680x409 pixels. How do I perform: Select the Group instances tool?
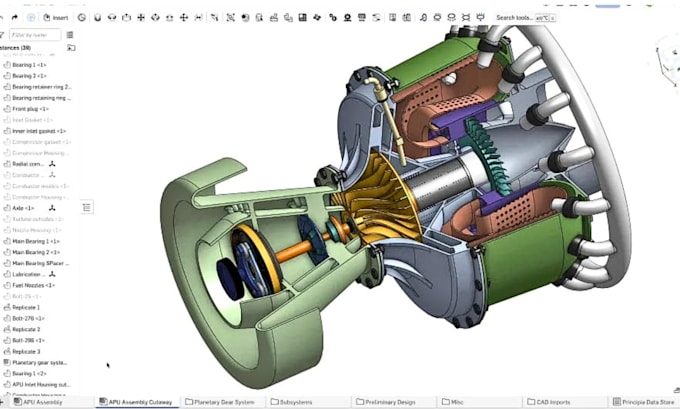pos(230,17)
